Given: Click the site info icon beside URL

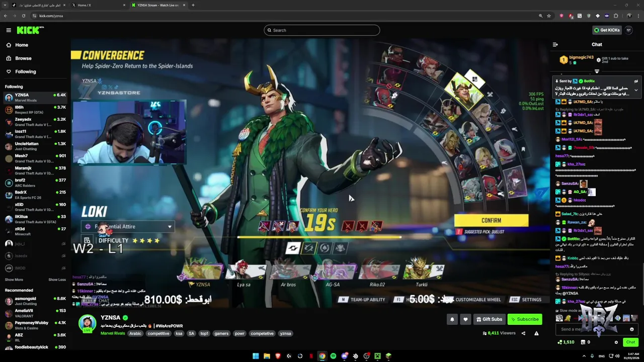Looking at the screenshot, I should [33, 16].
